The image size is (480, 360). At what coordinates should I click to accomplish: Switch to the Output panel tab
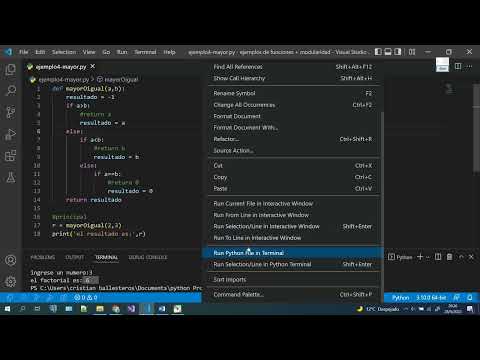click(x=75, y=257)
